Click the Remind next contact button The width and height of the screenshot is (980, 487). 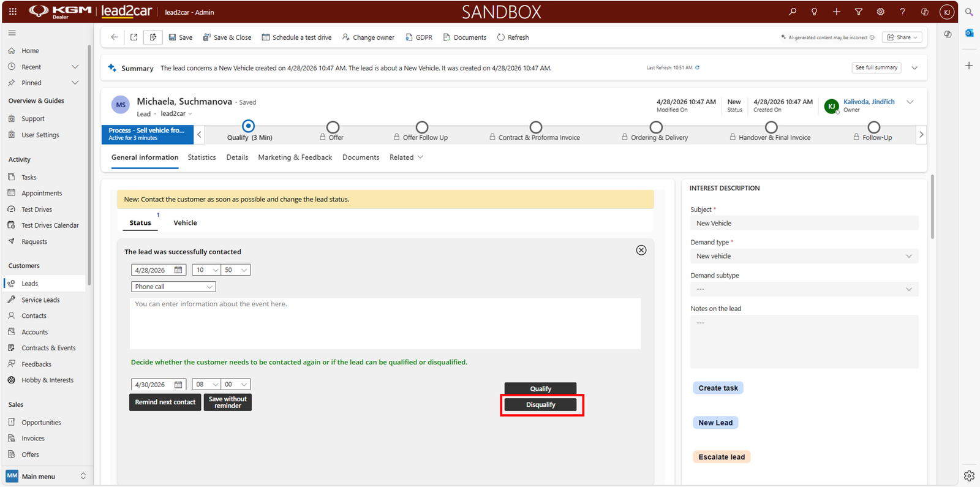click(165, 402)
